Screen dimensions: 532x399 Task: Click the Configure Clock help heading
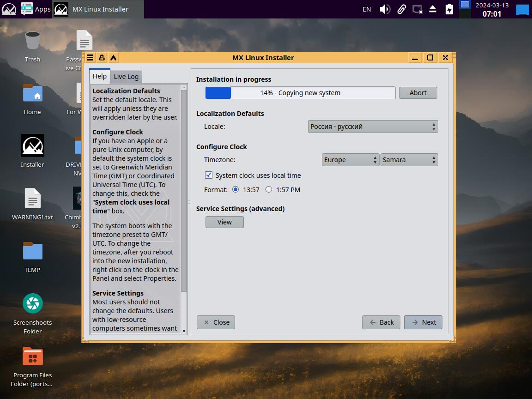coord(118,132)
